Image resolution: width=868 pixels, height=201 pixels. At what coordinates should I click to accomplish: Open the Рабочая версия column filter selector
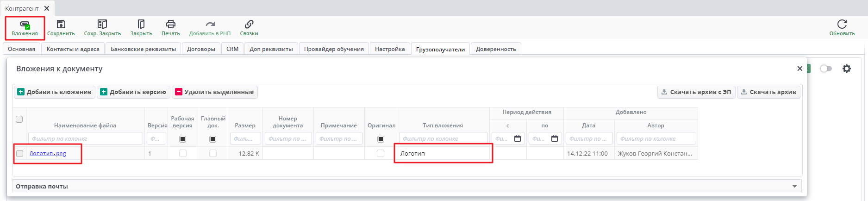(x=182, y=139)
